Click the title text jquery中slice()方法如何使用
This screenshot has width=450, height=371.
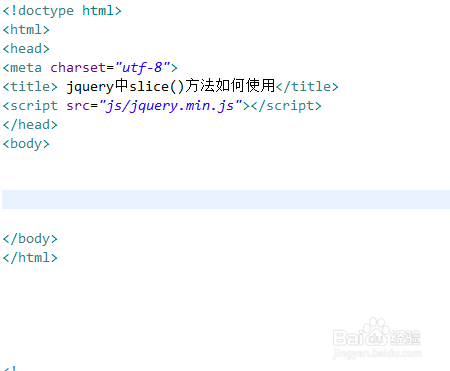tap(171, 86)
